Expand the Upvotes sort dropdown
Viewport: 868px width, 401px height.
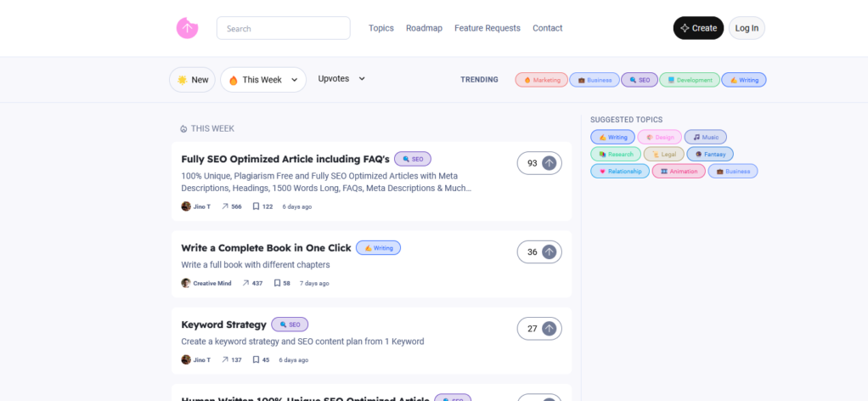point(341,79)
